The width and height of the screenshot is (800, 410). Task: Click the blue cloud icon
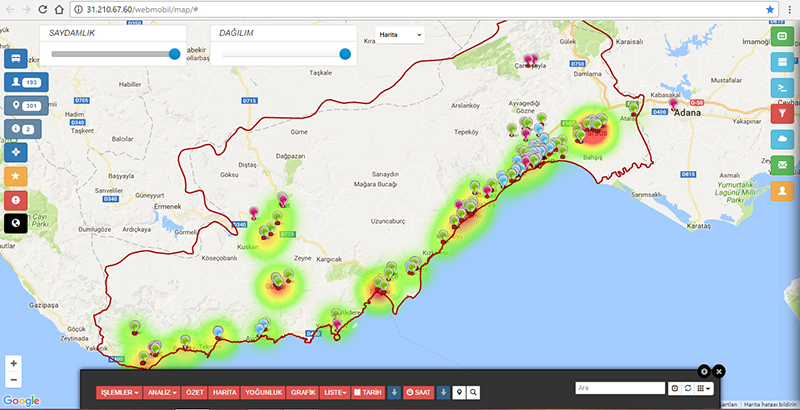(782, 139)
